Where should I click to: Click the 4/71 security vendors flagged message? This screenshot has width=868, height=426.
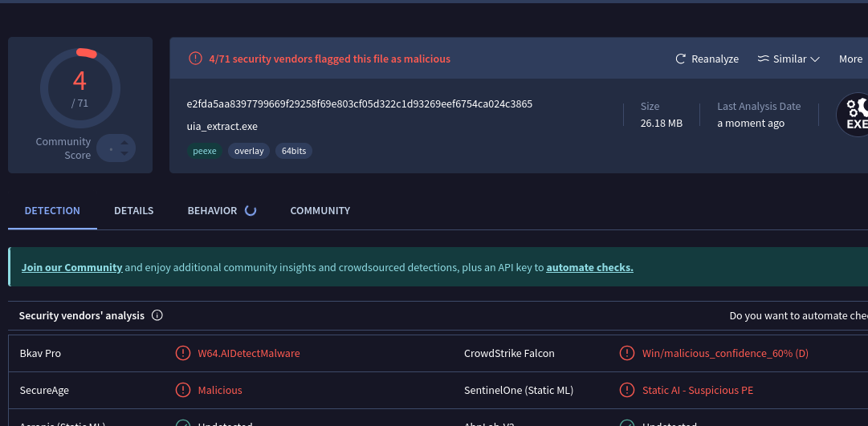pos(329,59)
